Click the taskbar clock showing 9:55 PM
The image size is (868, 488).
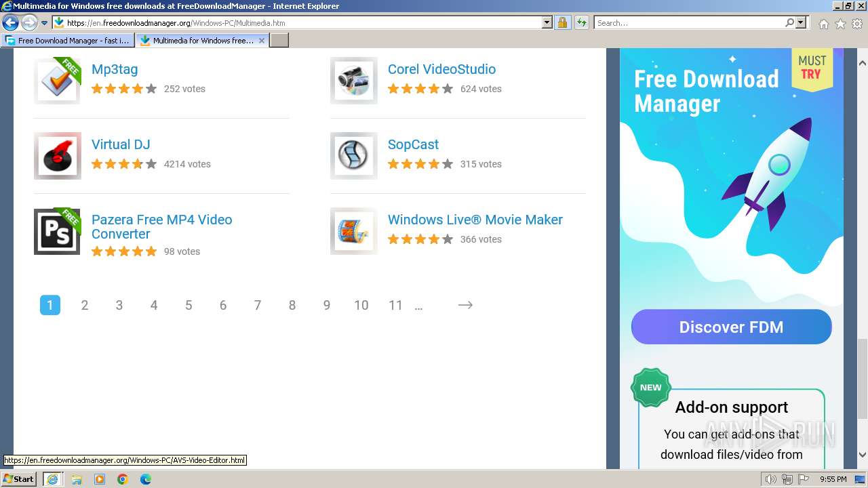[833, 479]
